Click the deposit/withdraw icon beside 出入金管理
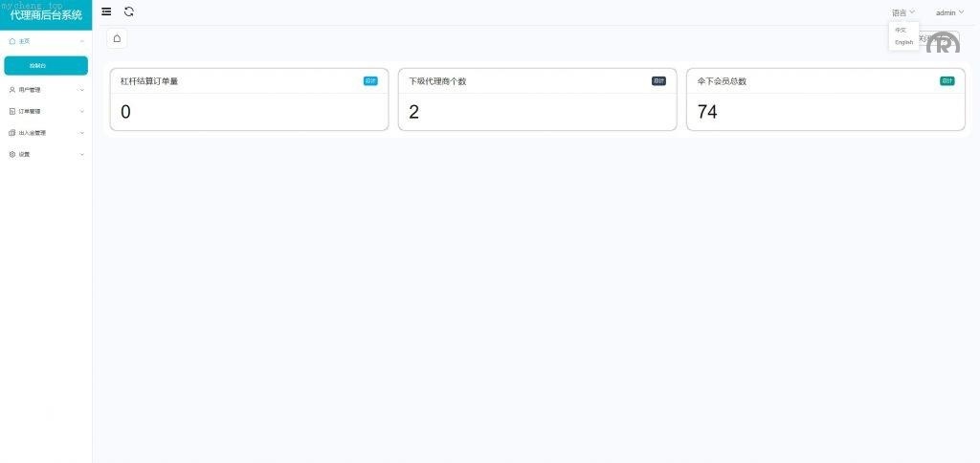 (12, 133)
